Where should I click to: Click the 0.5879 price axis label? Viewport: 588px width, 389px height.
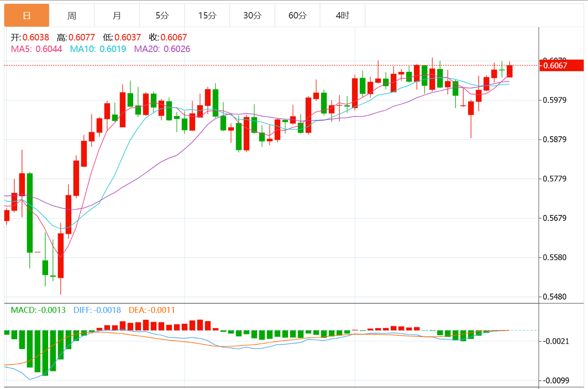pos(555,139)
